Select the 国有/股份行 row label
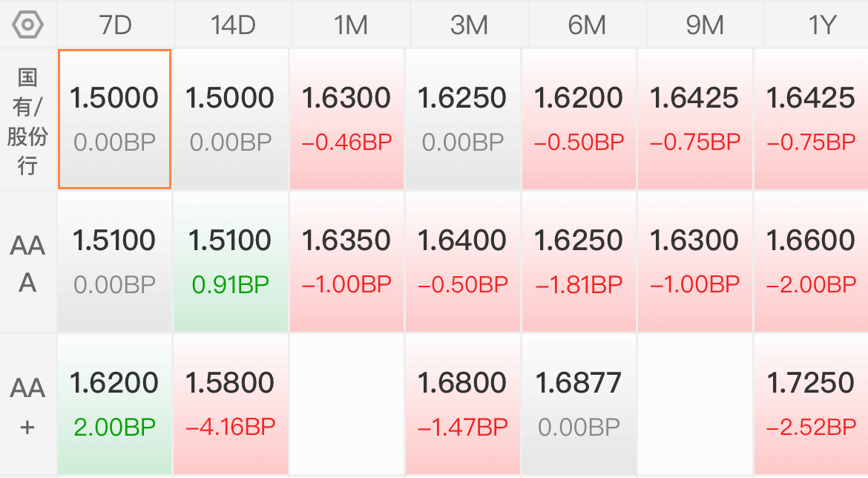 tap(27, 121)
